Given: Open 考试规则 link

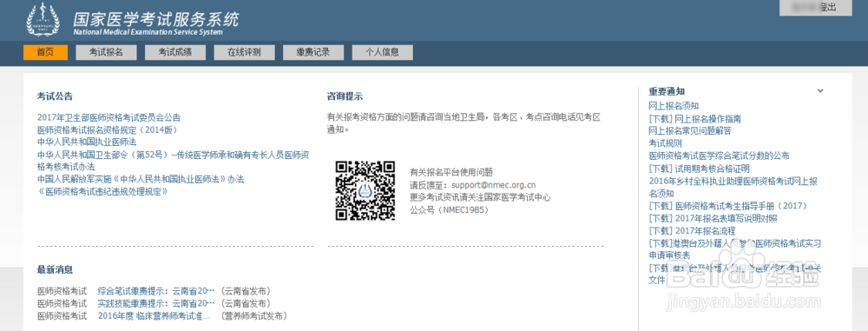Looking at the screenshot, I should click(x=666, y=143).
